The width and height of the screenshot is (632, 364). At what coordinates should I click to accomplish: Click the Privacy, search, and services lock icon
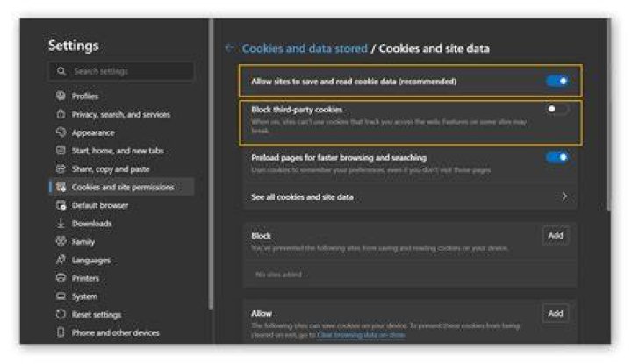coord(61,114)
